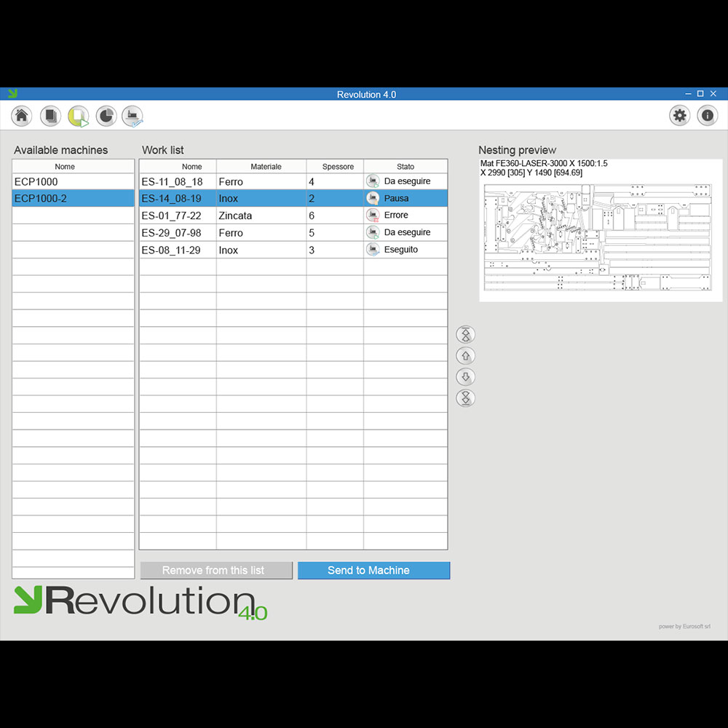Viewport: 728px width, 728px height.
Task: Open the info icon
Action: (707, 116)
